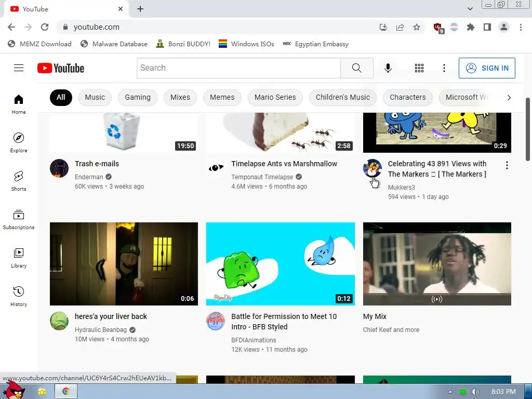Click the BFDIAnimations channel avatar
This screenshot has width=532, height=399.
pos(216,321)
